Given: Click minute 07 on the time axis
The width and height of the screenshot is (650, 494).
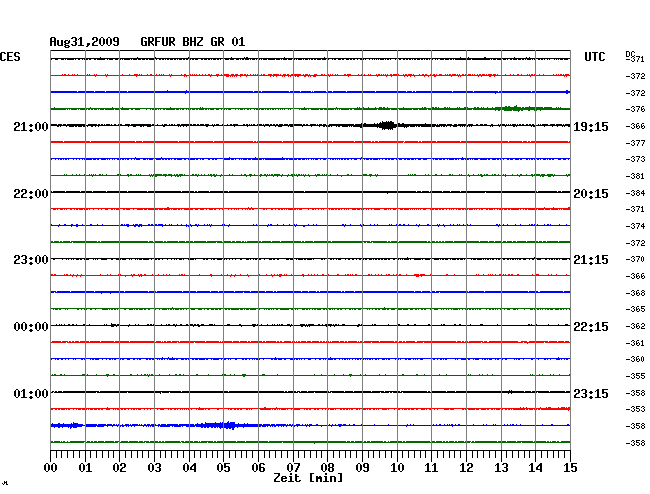Looking at the screenshot, I should (x=293, y=468).
